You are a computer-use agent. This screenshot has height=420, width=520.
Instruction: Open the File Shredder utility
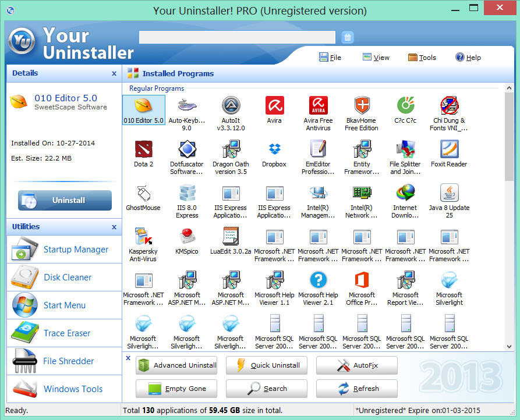click(x=64, y=361)
